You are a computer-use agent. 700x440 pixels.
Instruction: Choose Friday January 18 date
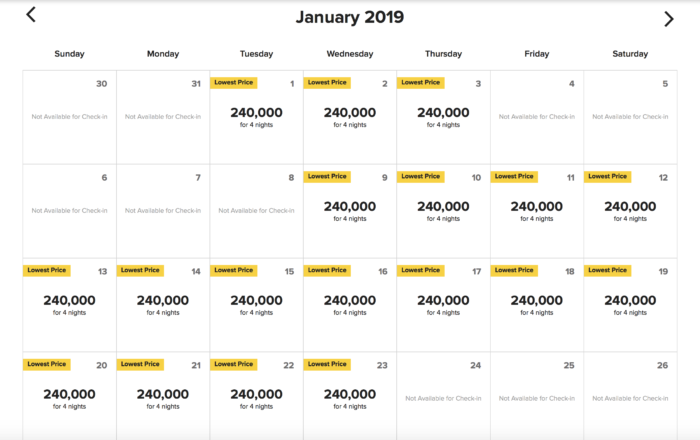(537, 304)
